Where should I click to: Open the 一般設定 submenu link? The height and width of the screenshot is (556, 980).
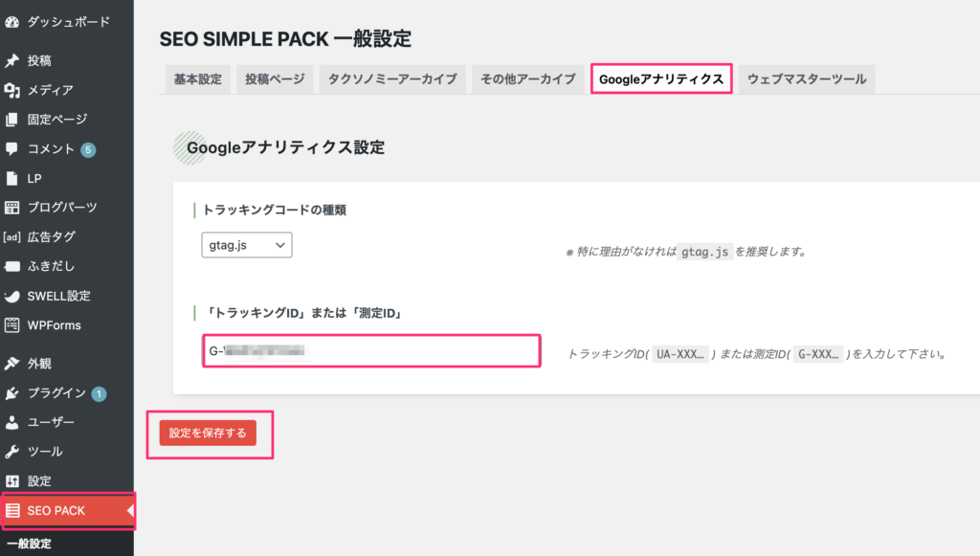[30, 544]
